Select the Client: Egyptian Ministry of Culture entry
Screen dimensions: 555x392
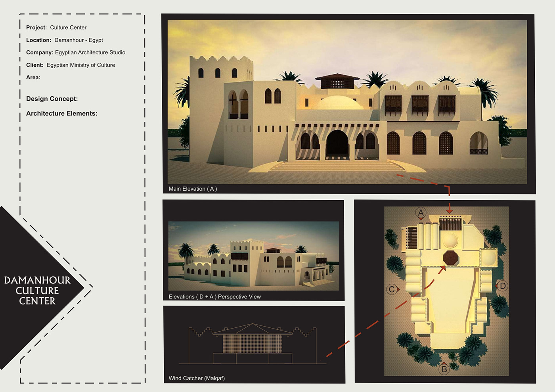tap(70, 65)
